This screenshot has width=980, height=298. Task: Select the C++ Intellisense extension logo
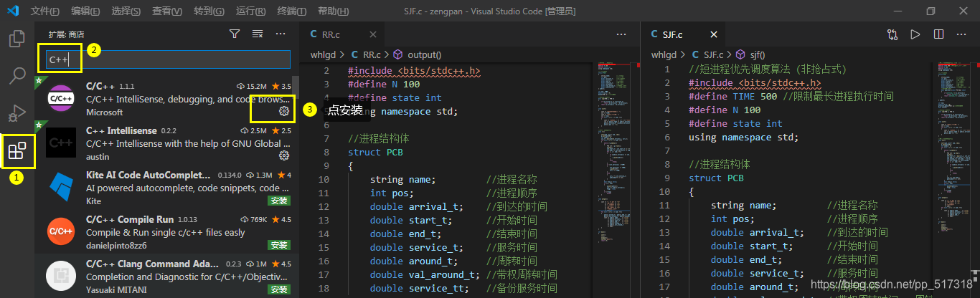click(61, 143)
